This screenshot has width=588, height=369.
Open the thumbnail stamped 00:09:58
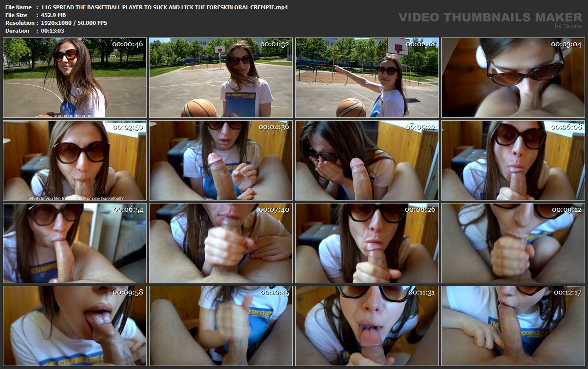[x=75, y=326]
